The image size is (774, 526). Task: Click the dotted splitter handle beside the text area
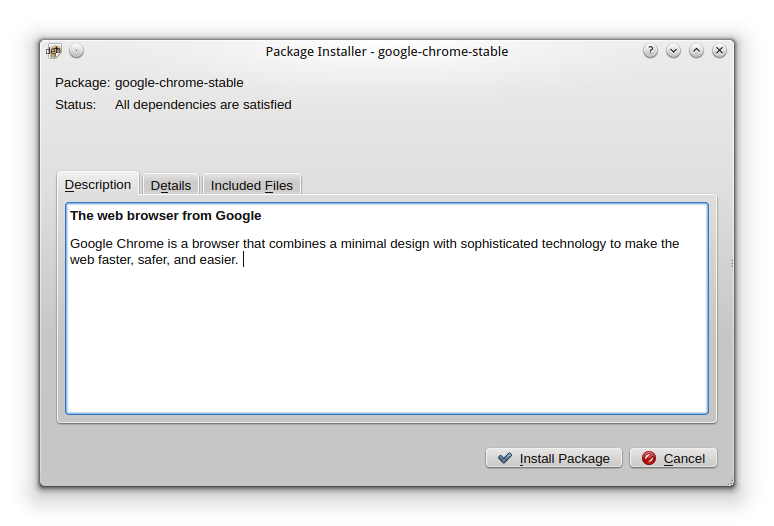point(732,263)
